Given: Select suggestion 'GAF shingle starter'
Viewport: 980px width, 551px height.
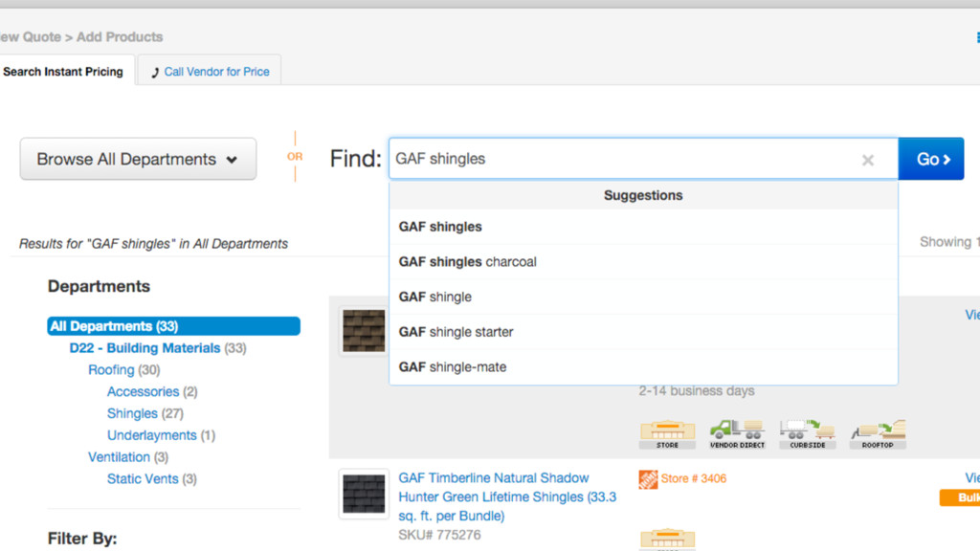Looking at the screenshot, I should (643, 332).
